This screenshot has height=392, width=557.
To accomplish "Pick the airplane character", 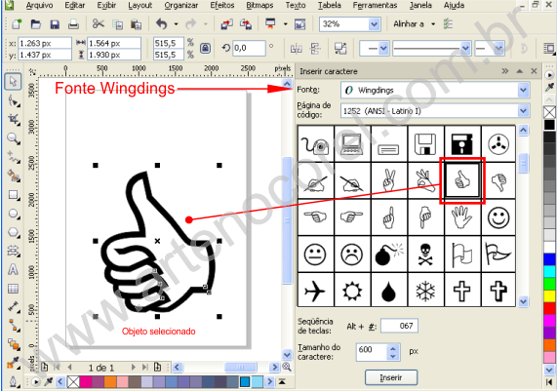I will 315,291.
